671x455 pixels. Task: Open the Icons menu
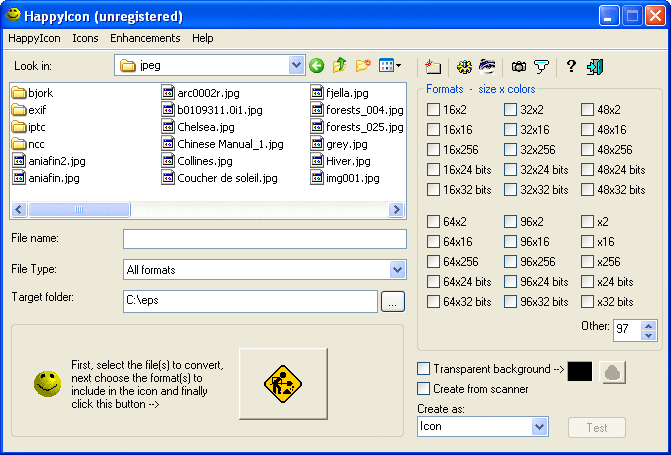[85, 38]
